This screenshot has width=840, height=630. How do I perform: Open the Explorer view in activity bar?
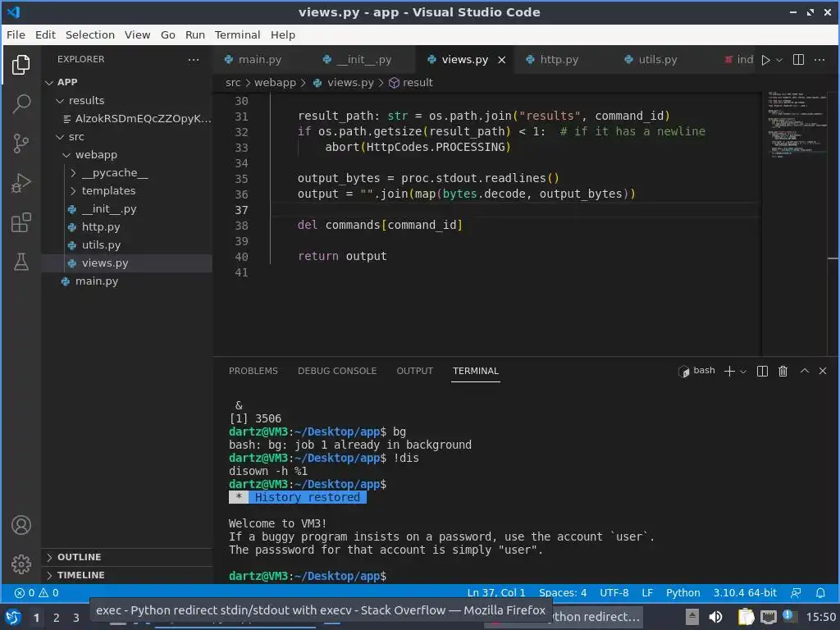click(21, 65)
